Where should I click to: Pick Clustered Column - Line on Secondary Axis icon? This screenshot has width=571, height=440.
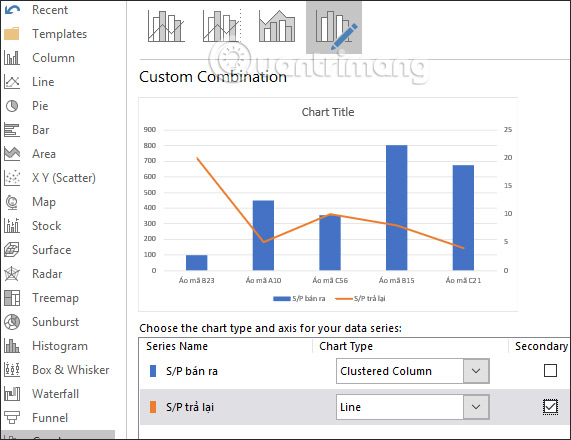(222, 26)
